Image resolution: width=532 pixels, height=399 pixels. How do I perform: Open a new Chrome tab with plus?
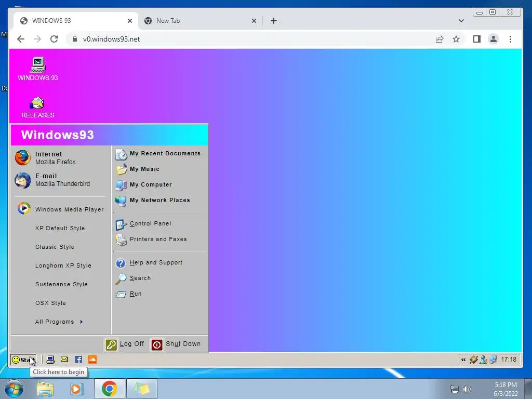(274, 21)
